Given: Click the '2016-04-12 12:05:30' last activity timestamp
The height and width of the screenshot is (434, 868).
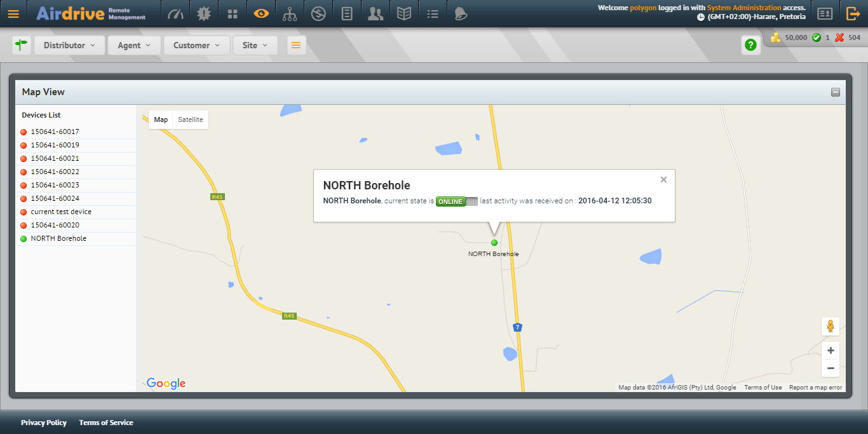Looking at the screenshot, I should (x=615, y=201).
